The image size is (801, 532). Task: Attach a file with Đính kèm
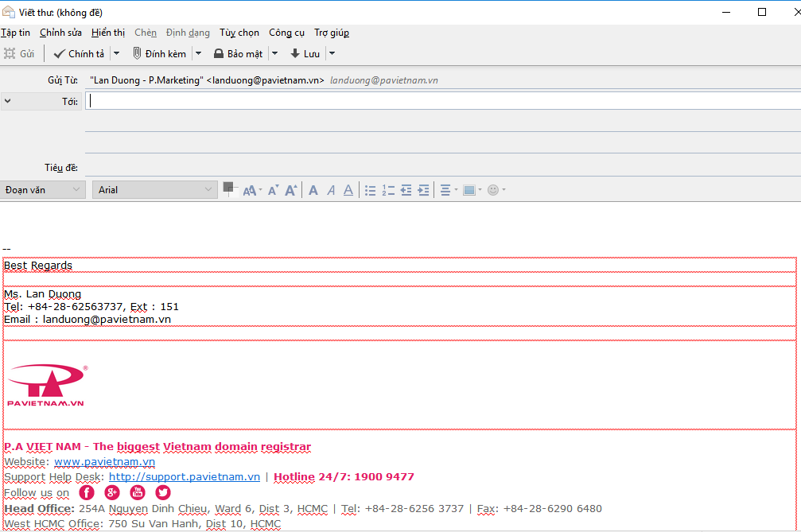pyautogui.click(x=159, y=53)
